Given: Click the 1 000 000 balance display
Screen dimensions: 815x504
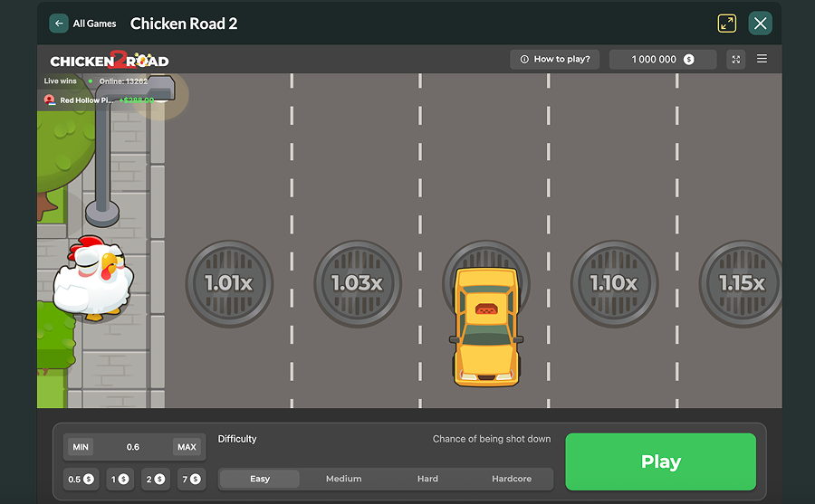Looking at the screenshot, I should [663, 59].
